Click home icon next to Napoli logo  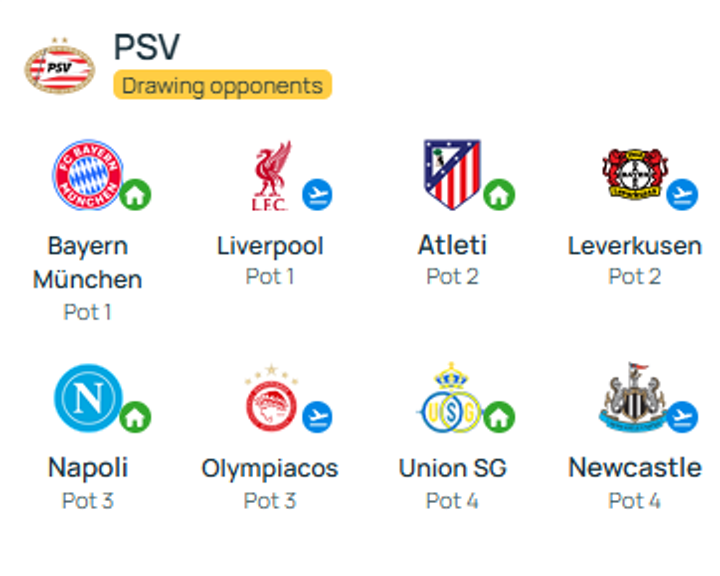tap(135, 415)
